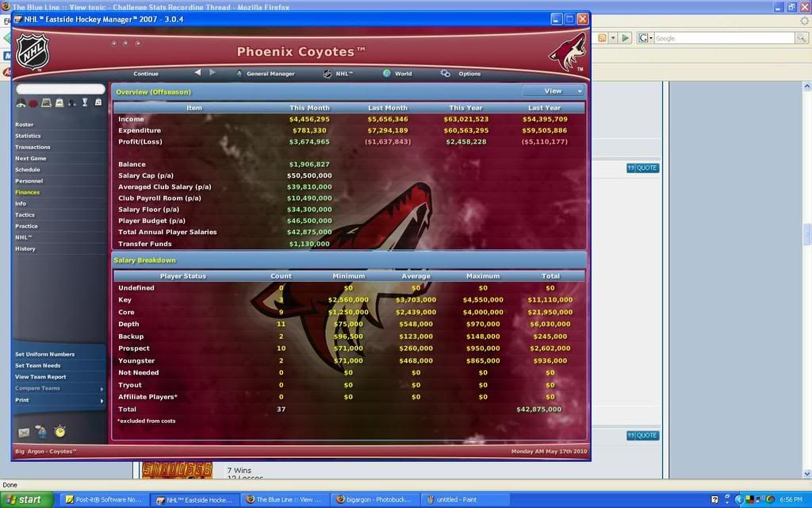812x508 pixels.
Task: Click Set Uniform Numbers
Action: [x=45, y=354]
